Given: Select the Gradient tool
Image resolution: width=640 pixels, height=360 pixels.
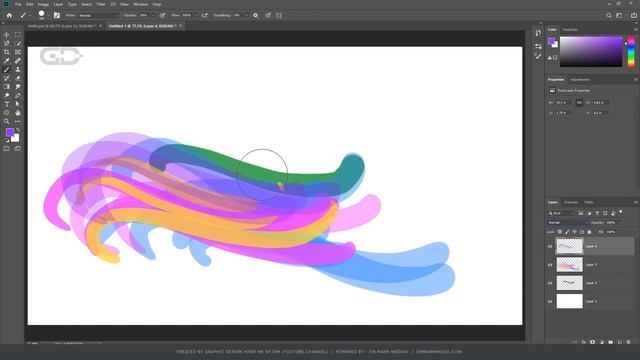Looking at the screenshot, I should coord(7,87).
